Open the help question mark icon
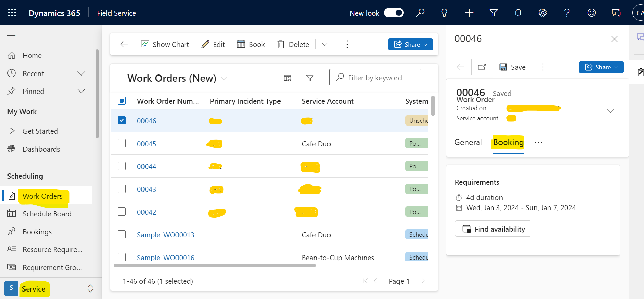Image resolution: width=644 pixels, height=299 pixels. click(567, 13)
